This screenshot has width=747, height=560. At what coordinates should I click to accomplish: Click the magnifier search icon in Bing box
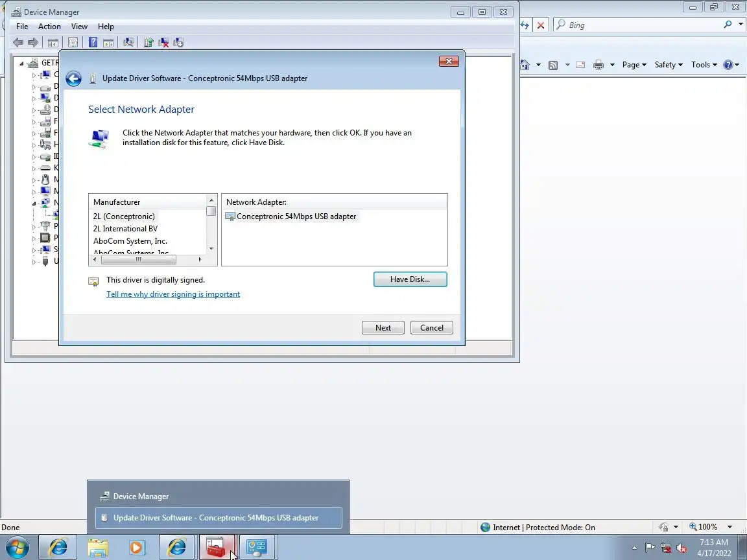728,24
